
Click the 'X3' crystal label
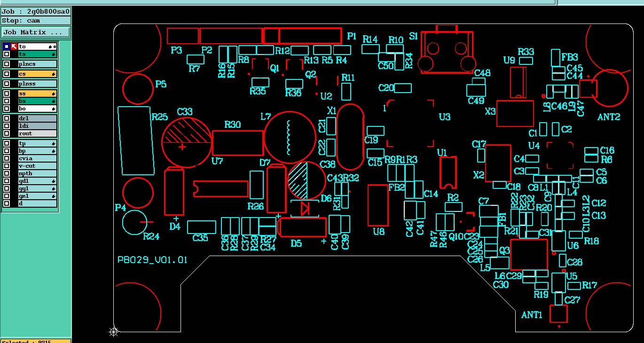point(490,111)
